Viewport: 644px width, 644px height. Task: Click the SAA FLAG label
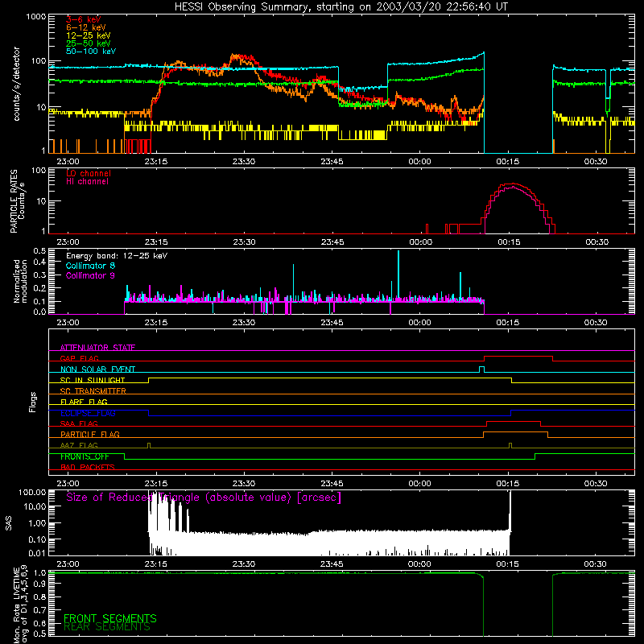click(79, 423)
